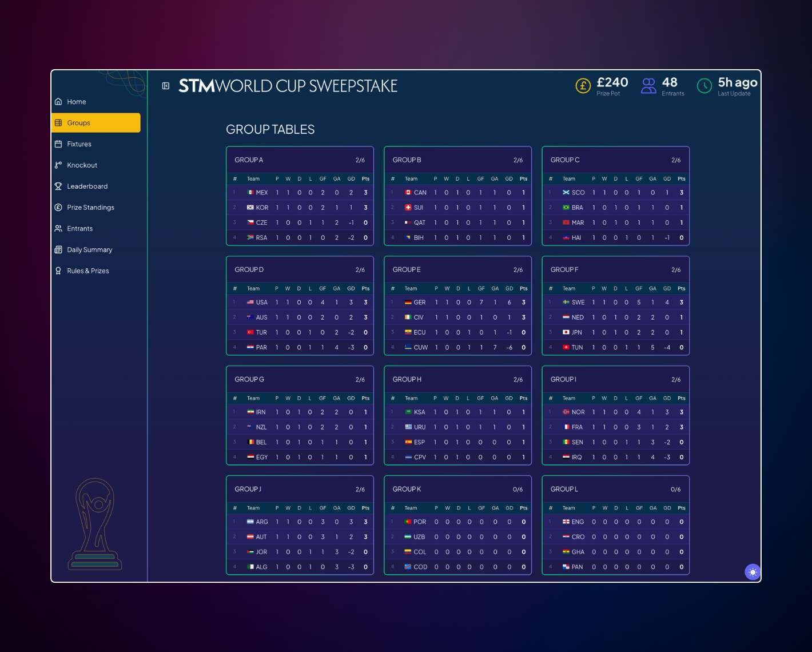
Task: Click the Knockout bracket icon
Action: point(58,165)
